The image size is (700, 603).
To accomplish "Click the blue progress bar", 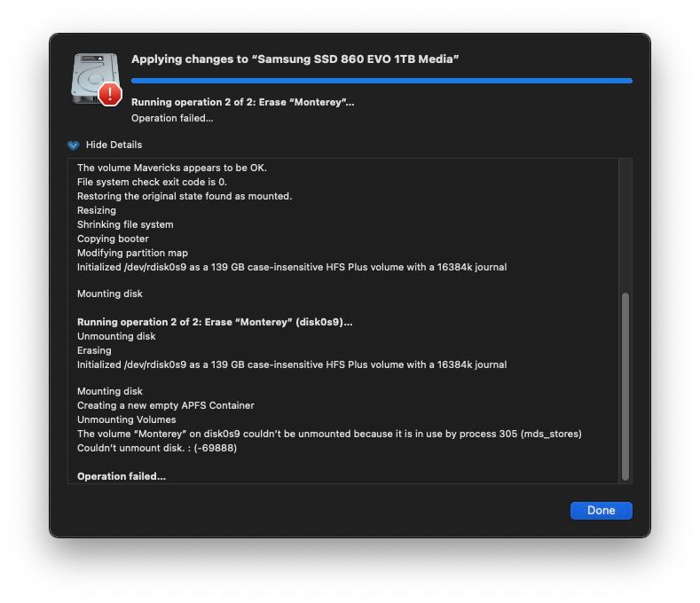I will 381,81.
